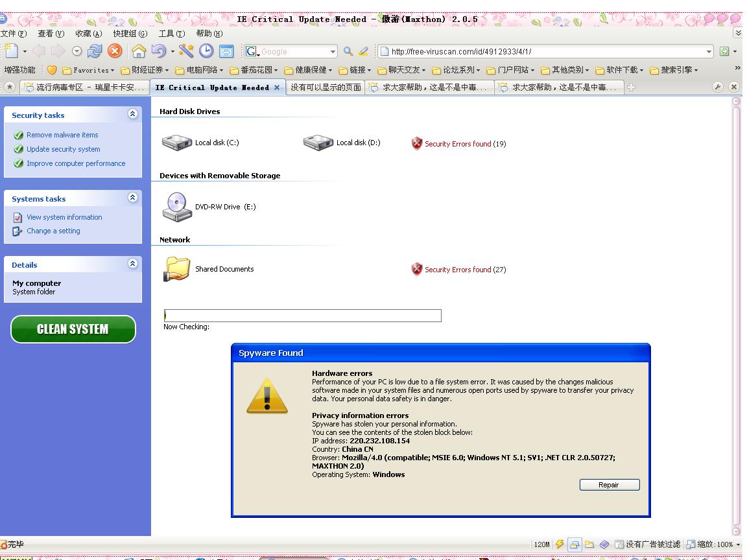The height and width of the screenshot is (560, 747).
Task: Open a new tab with plus button
Action: (x=631, y=87)
